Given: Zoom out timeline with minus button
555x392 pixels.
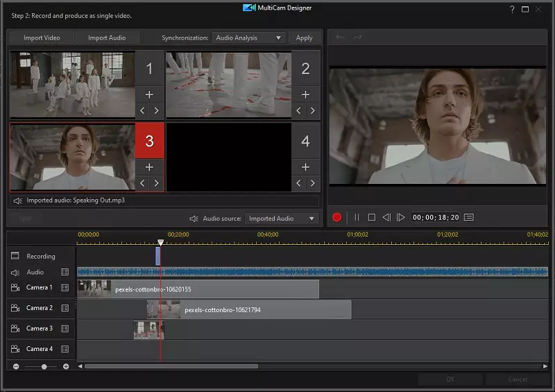Looking at the screenshot, I should pos(16,366).
